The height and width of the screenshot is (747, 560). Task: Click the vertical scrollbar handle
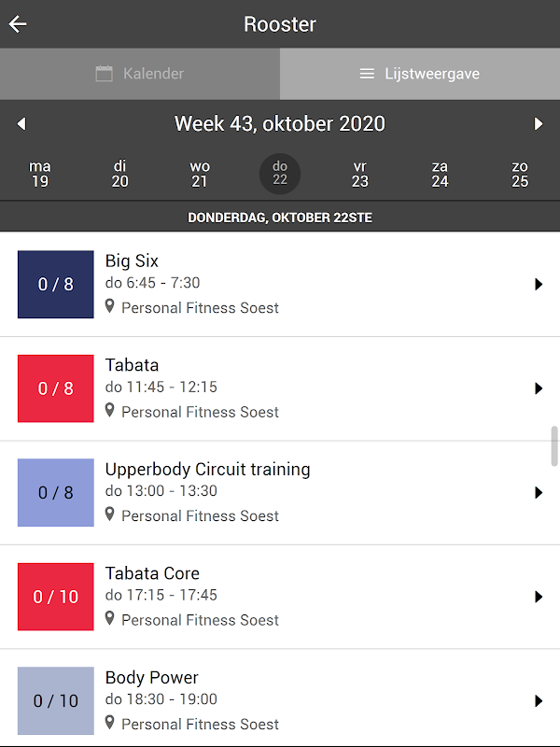[x=554, y=445]
